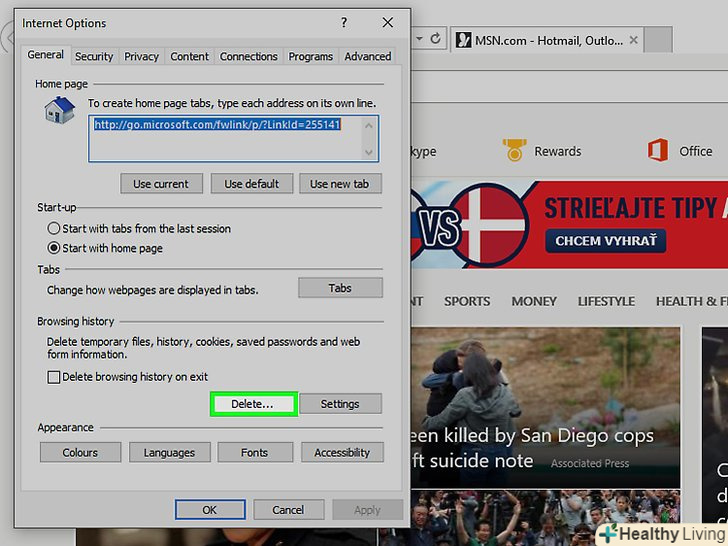Open the Colours appearance button

[x=80, y=452]
